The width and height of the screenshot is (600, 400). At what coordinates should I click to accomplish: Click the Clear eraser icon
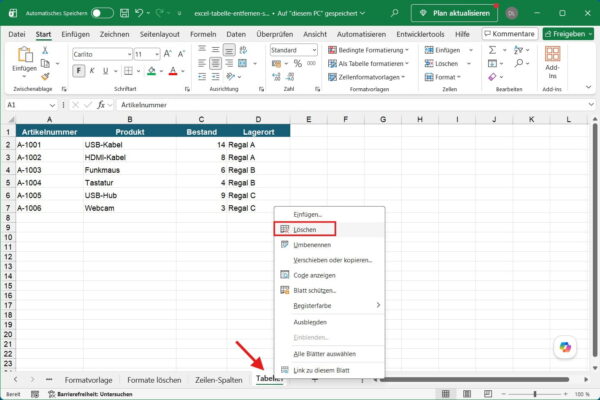tap(492, 77)
